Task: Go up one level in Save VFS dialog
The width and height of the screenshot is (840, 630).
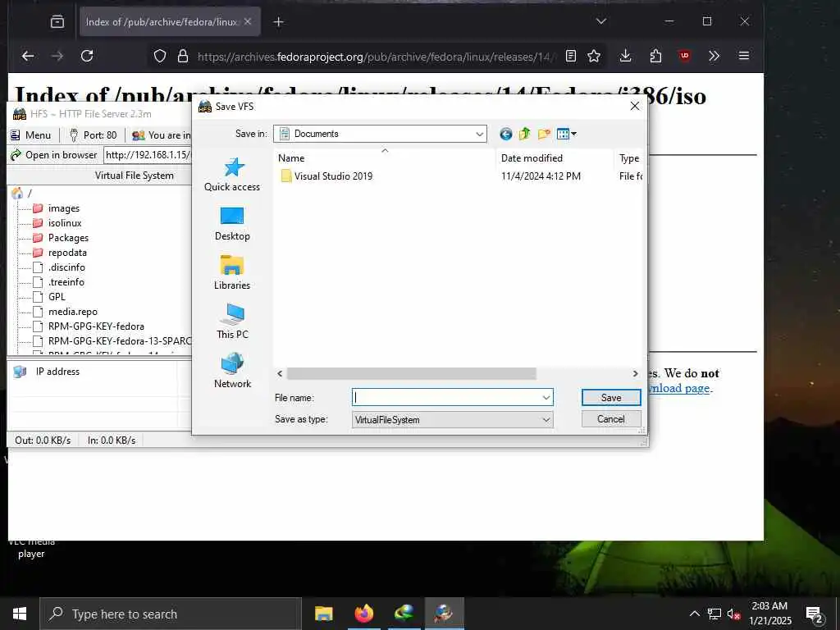Action: point(524,134)
